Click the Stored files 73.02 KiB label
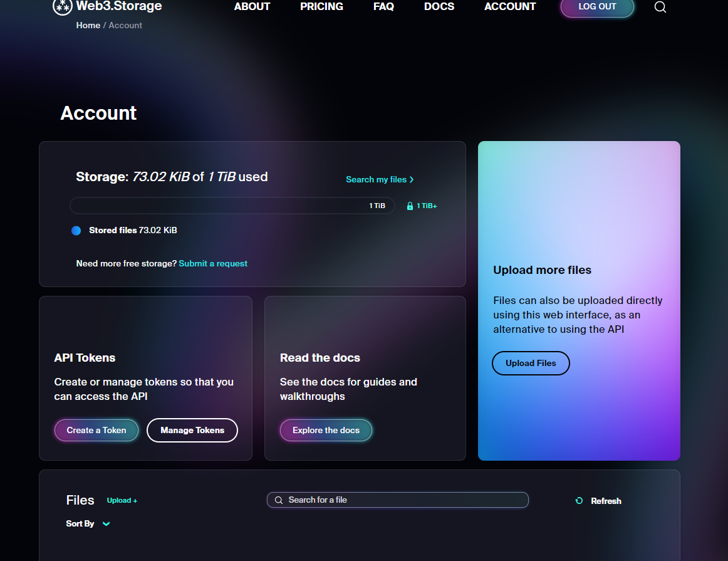This screenshot has height=561, width=728. 133,230
